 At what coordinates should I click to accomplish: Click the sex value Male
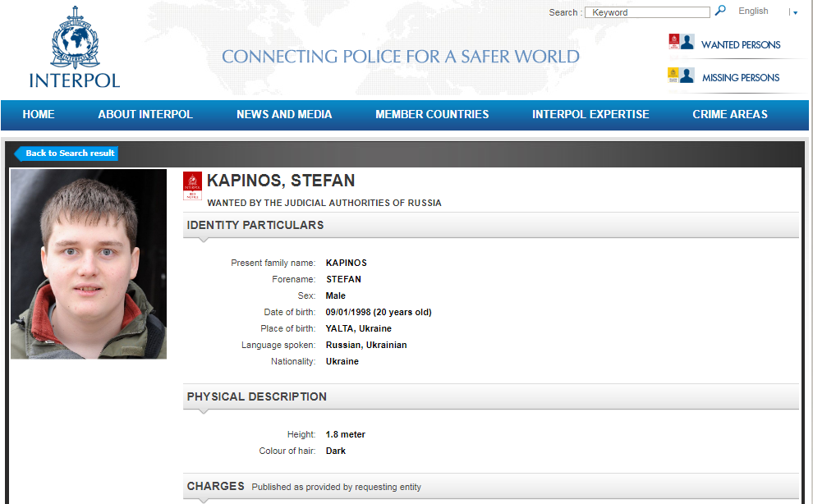tap(336, 296)
